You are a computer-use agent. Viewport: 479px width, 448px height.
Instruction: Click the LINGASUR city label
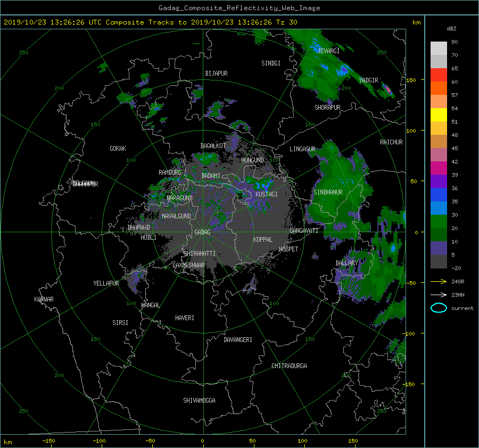click(x=302, y=149)
